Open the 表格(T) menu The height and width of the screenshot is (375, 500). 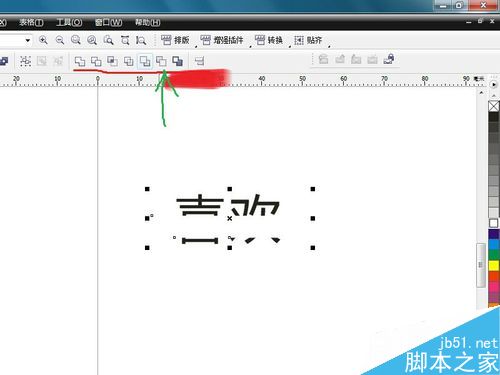[31, 22]
